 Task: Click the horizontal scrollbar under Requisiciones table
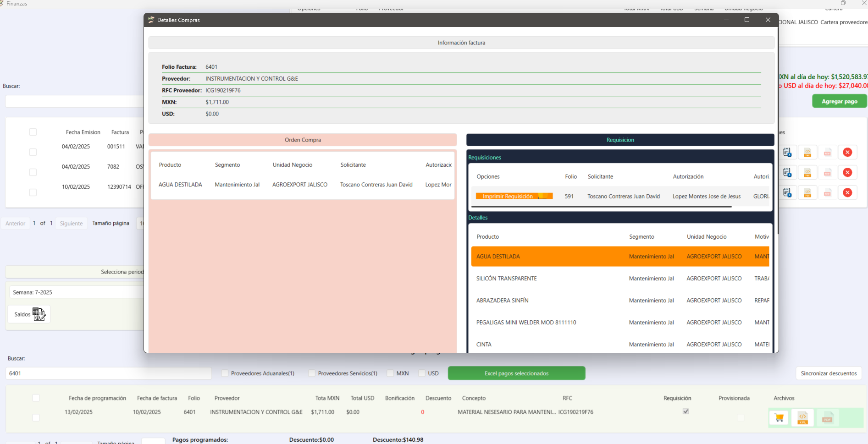[601, 207]
